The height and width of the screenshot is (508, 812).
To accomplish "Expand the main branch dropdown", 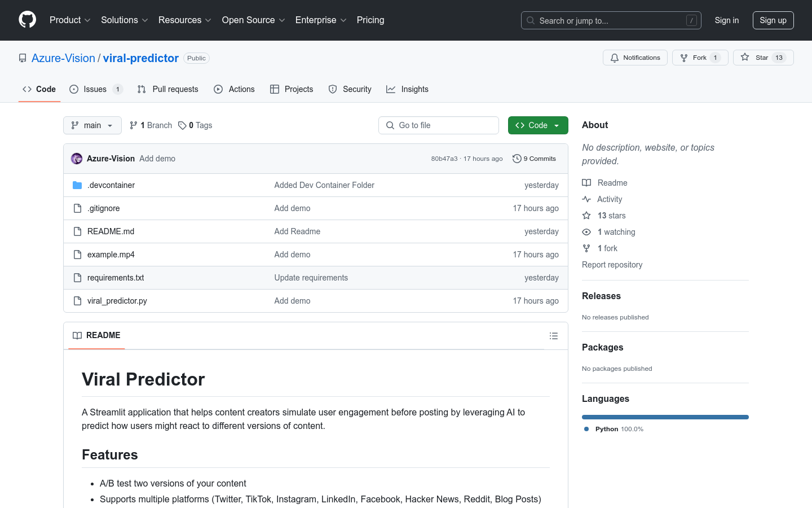I will tap(92, 125).
